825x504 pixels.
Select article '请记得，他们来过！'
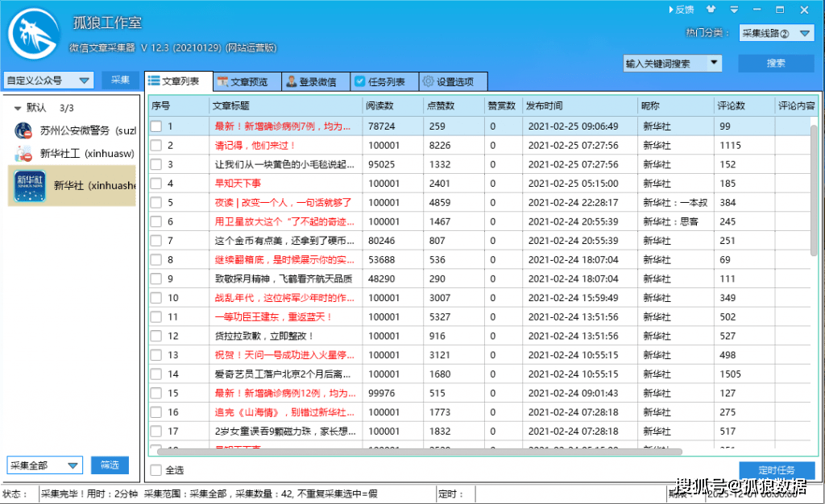255,146
